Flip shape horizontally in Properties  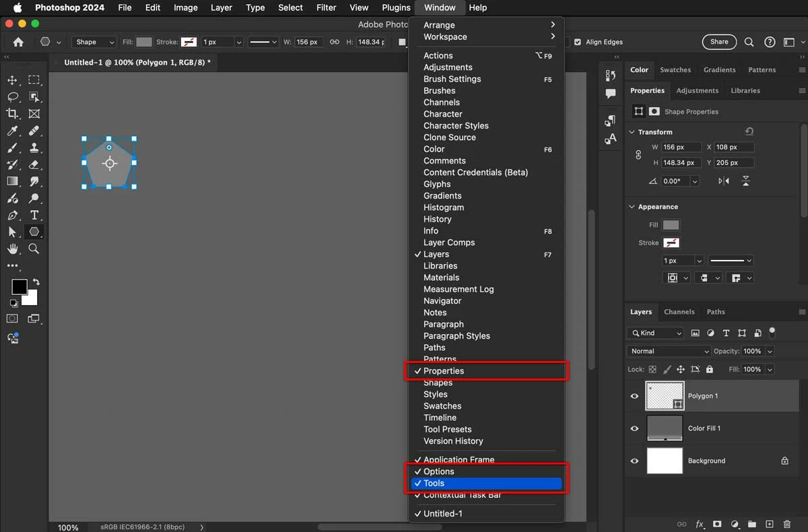(724, 181)
